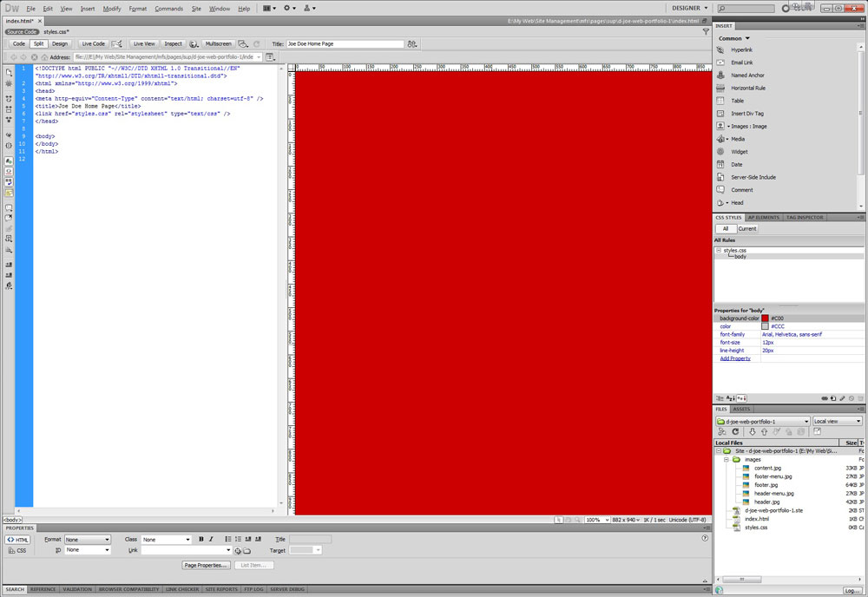Image resolution: width=868 pixels, height=597 pixels.
Task: Insert a Table from the Insert panel
Action: tap(720, 101)
